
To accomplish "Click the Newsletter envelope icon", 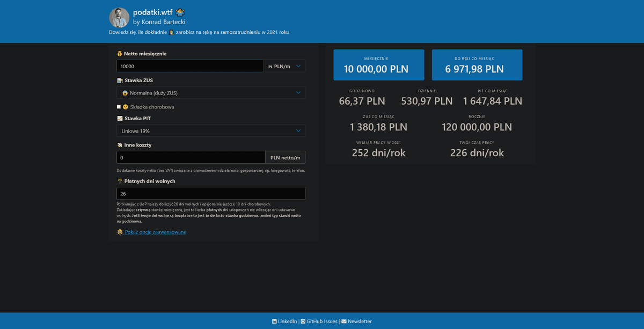I will click(344, 321).
